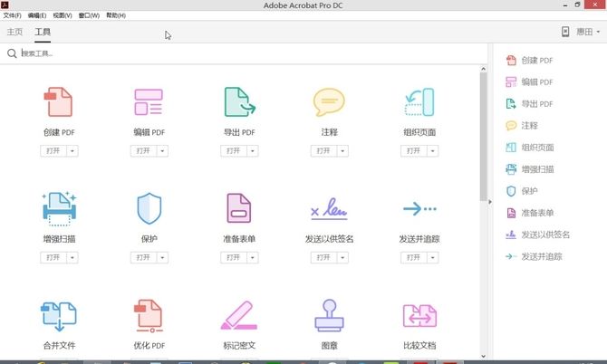Click 组织页面 icon in right sidebar

pyautogui.click(x=511, y=148)
